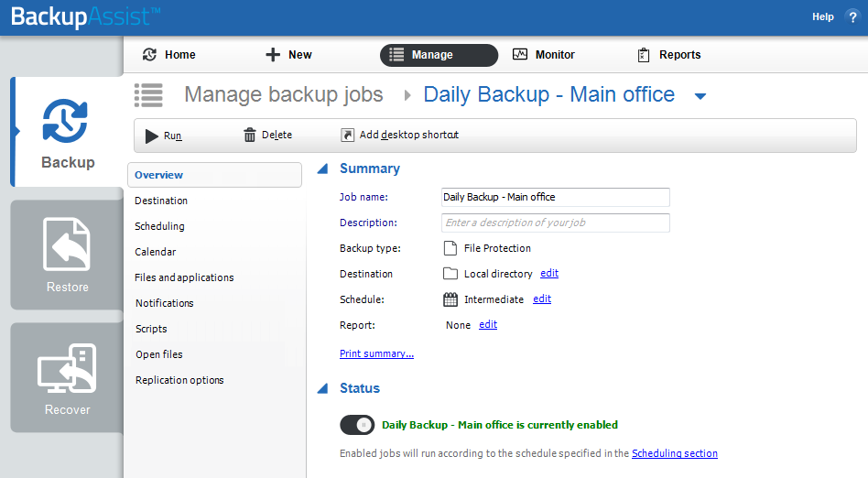Click the Print summary link
This screenshot has width=868, height=478.
[x=376, y=353]
